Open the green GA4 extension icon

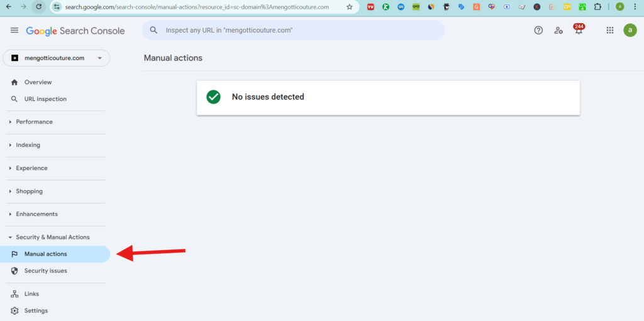coord(582,7)
